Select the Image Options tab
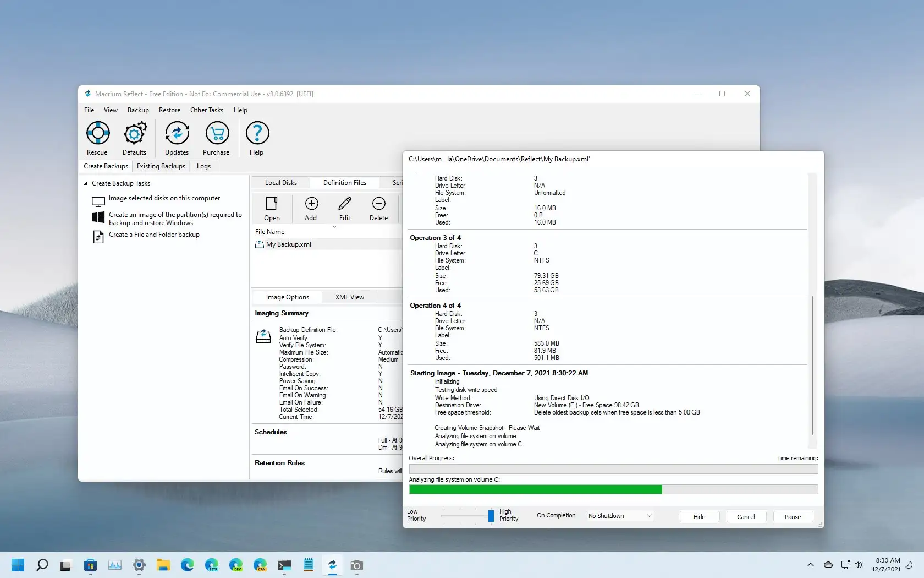This screenshot has height=578, width=924. (x=288, y=297)
